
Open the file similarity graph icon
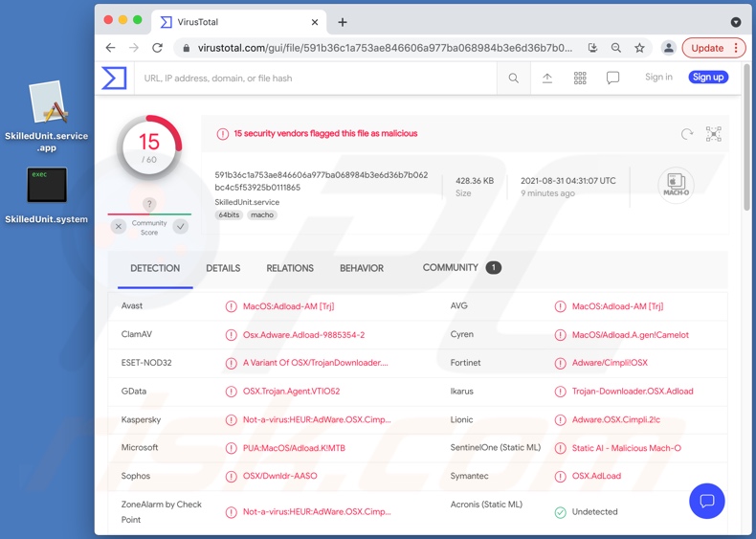coord(714,134)
